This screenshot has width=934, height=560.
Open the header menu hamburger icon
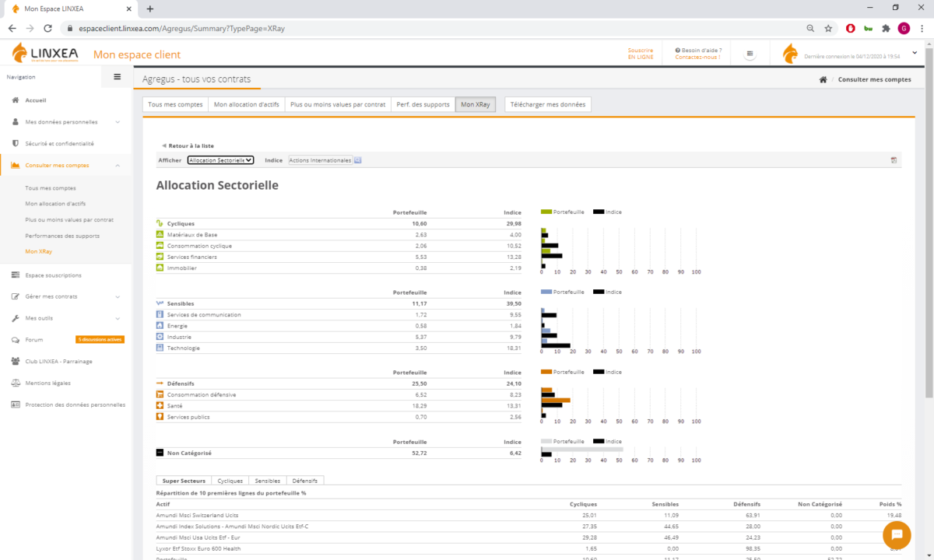point(750,54)
